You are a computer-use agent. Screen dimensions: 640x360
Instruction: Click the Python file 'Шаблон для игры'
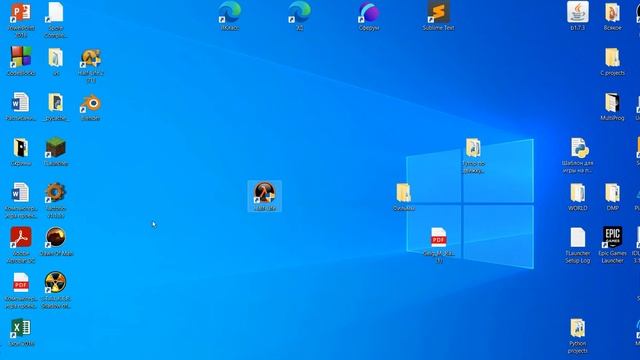(x=578, y=155)
